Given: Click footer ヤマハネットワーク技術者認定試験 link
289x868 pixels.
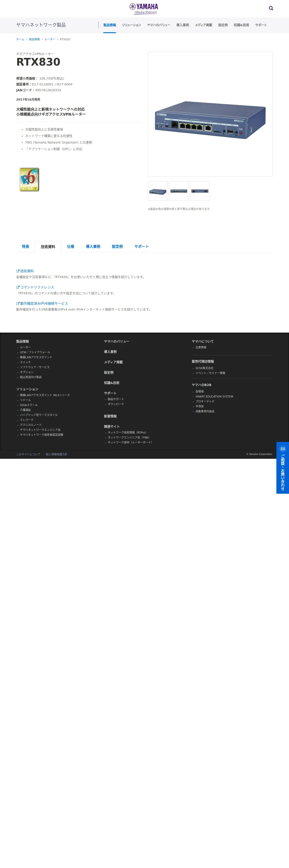Looking at the screenshot, I should point(41,435).
